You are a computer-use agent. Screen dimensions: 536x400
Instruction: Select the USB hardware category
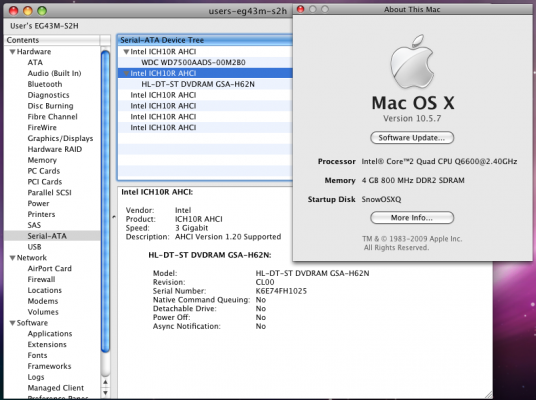pyautogui.click(x=34, y=247)
